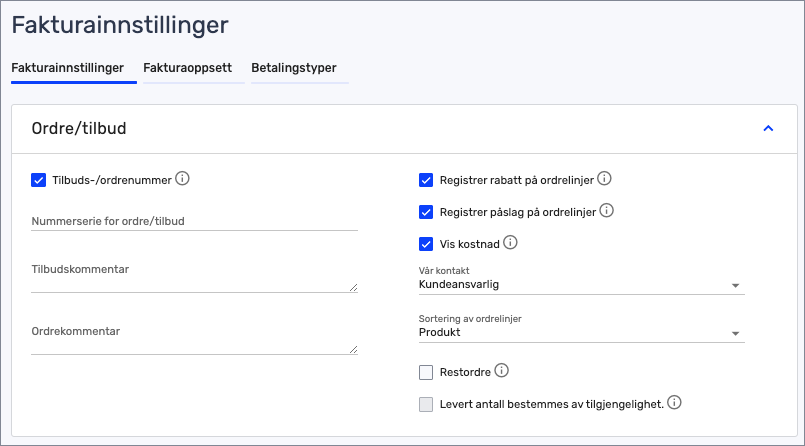Click the Ordre/tilbud section heading
This screenshot has width=805, height=446.
coord(79,128)
